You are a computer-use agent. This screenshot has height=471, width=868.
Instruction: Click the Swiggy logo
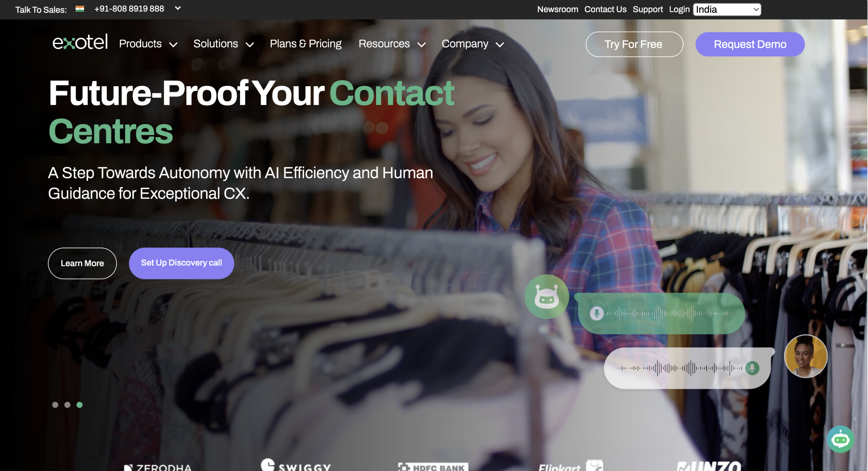pos(296,465)
